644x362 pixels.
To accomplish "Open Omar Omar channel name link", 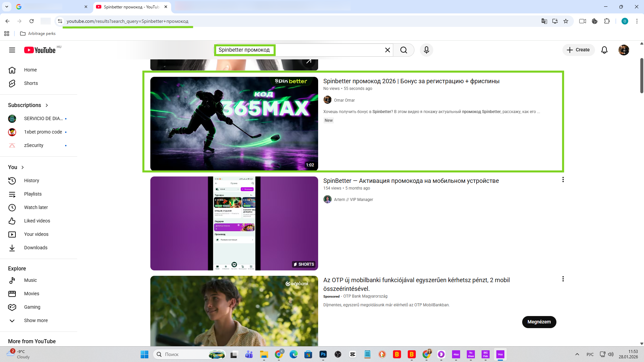I will [344, 100].
